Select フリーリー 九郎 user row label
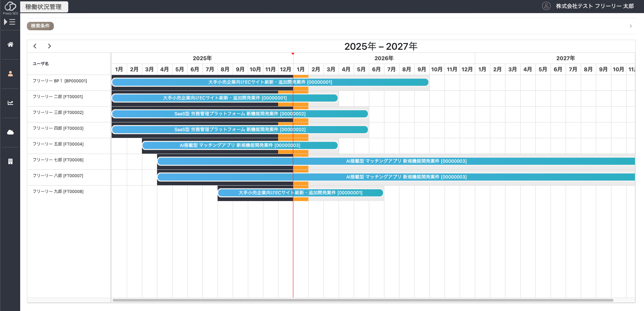Viewport: 644px width, 311px height. click(58, 192)
